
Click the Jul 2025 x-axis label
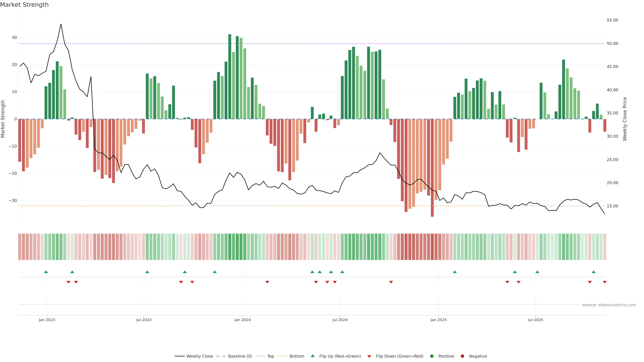pos(535,320)
